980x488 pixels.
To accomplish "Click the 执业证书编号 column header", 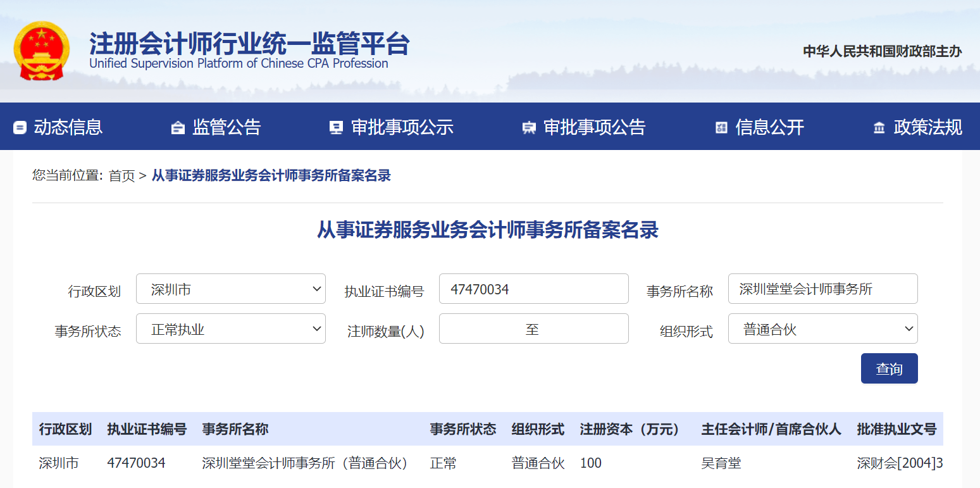I will coord(147,429).
